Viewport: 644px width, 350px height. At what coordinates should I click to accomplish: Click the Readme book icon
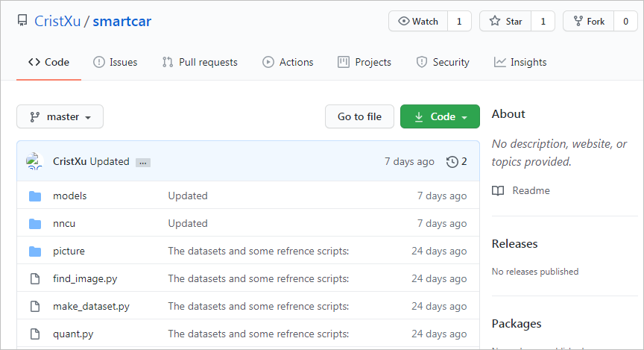coord(498,191)
